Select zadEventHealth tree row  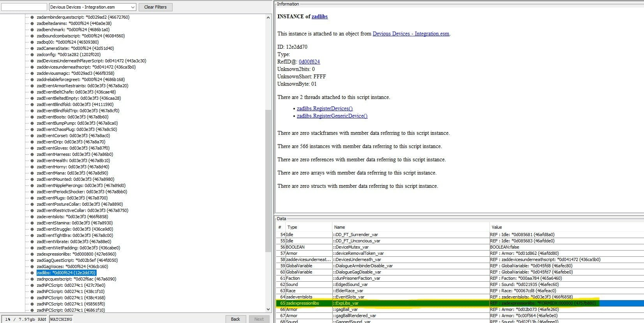pyautogui.click(x=73, y=161)
